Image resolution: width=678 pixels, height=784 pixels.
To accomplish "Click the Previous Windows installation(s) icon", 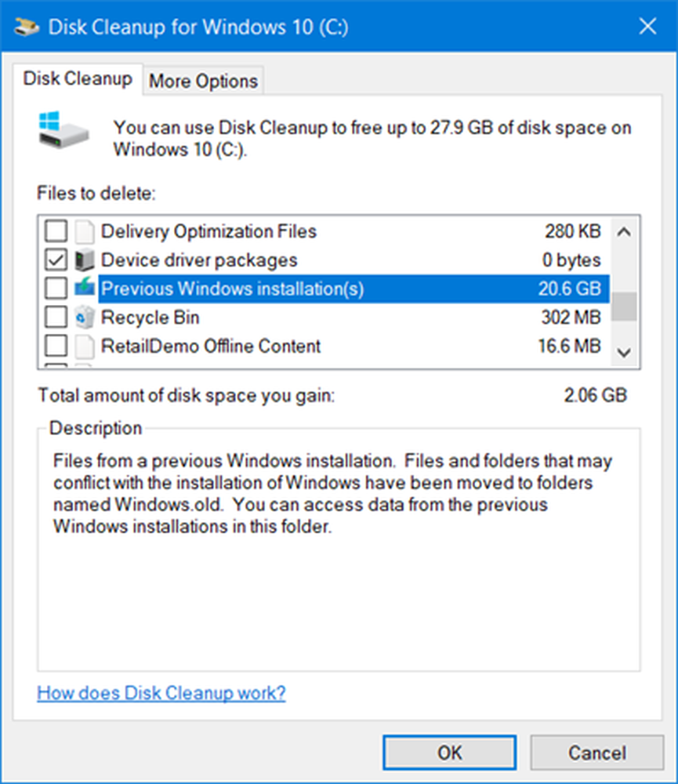I will (85, 288).
